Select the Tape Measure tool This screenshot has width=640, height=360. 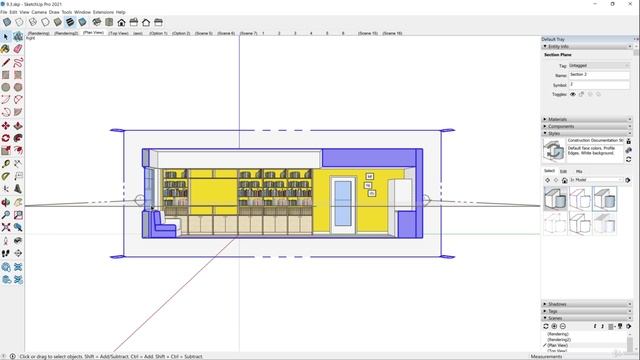[x=6, y=164]
